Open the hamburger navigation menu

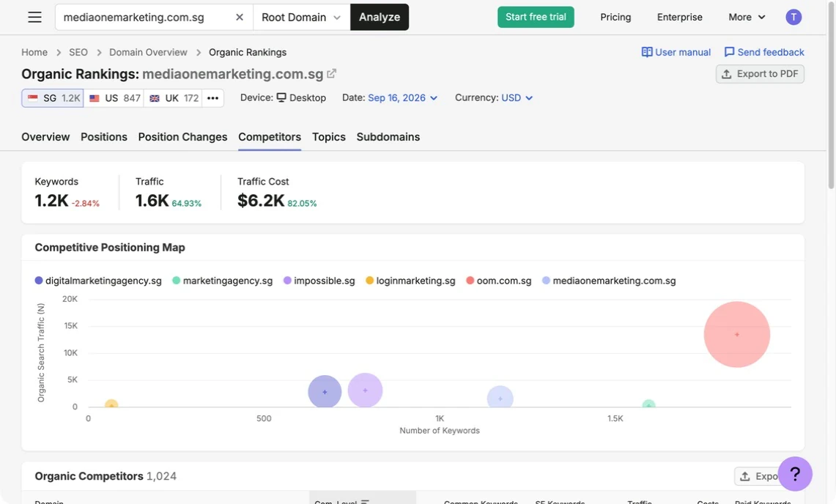pyautogui.click(x=34, y=17)
